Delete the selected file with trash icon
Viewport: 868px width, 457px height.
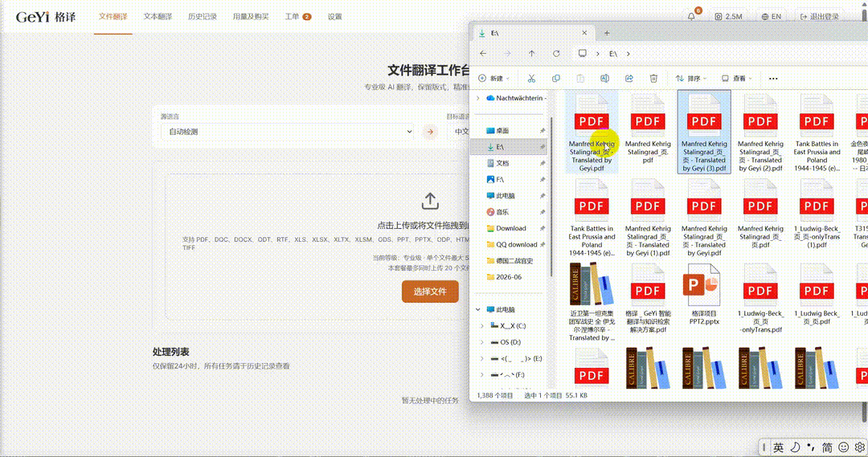click(x=653, y=79)
